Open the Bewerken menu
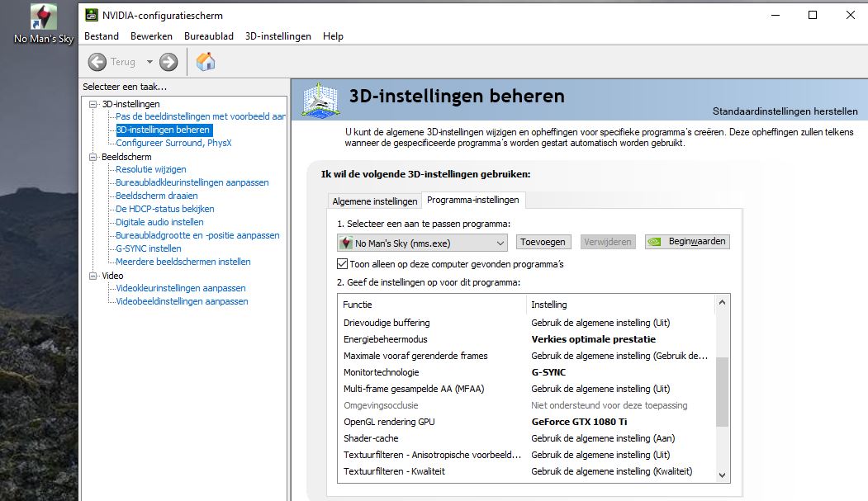The image size is (868, 501). click(x=151, y=36)
